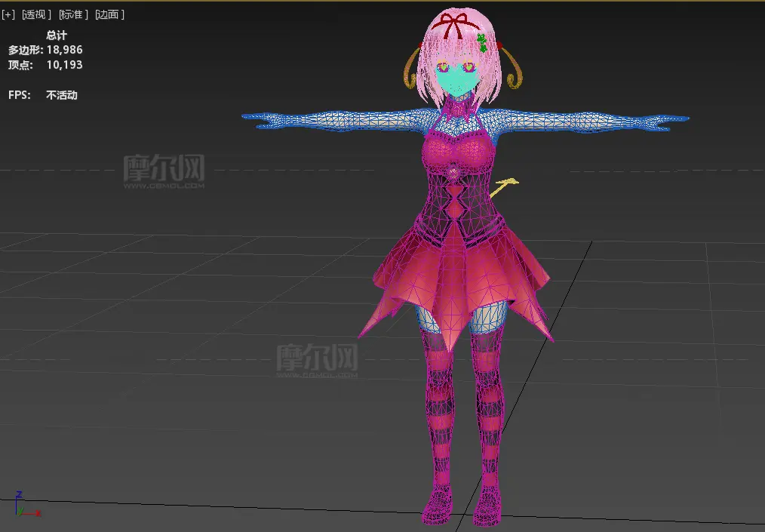
Task: Click the FPS statistics label
Action: (x=20, y=95)
